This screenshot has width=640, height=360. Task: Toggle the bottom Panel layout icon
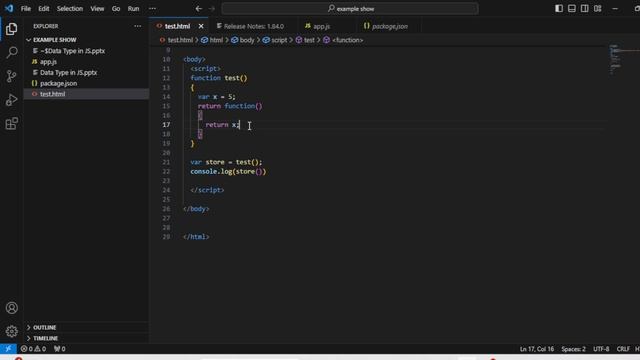pyautogui.click(x=572, y=8)
